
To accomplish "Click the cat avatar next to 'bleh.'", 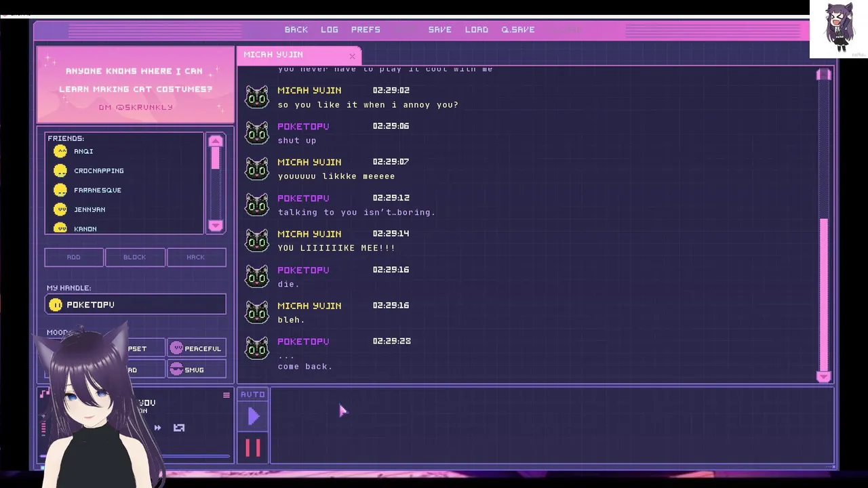I will tap(257, 312).
